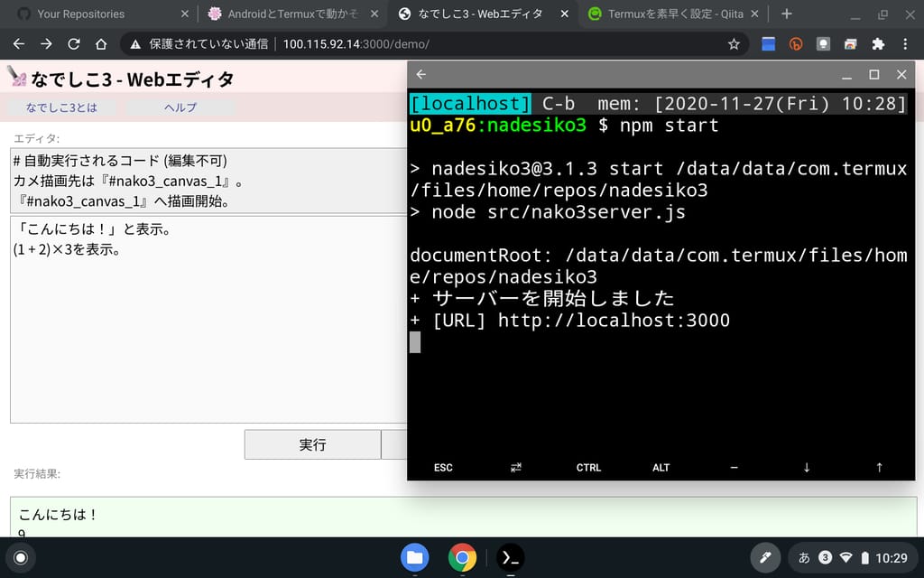Click the stylus tools icon in the tray
This screenshot has height=578, width=924.
[765, 557]
